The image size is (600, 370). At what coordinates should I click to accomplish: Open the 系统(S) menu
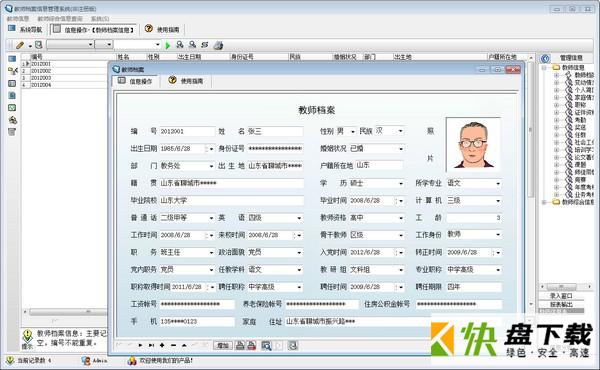click(x=100, y=18)
